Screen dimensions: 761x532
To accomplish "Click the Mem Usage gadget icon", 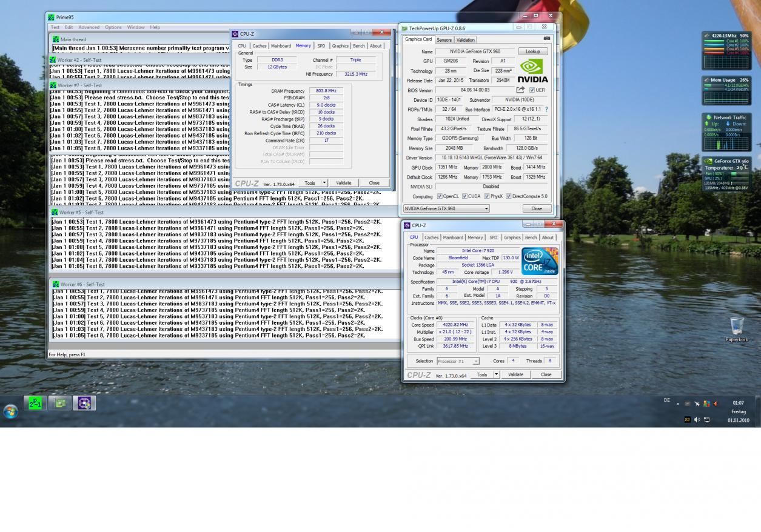I will point(706,80).
